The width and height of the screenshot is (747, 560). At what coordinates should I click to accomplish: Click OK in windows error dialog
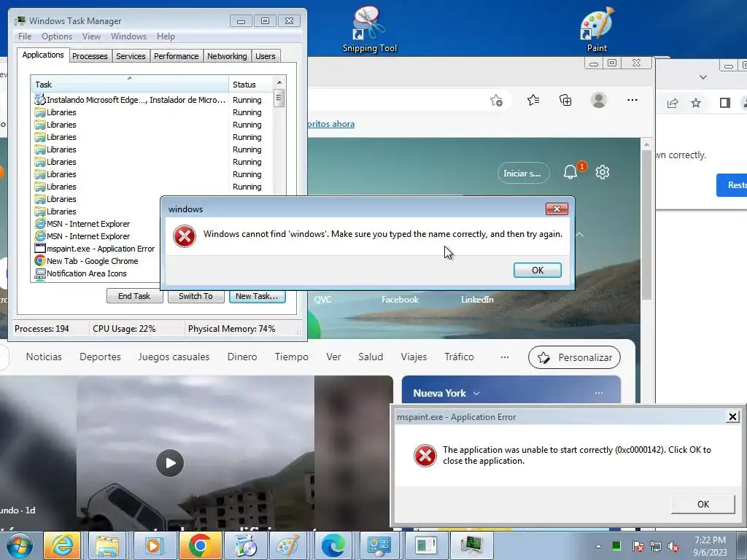pyautogui.click(x=538, y=271)
